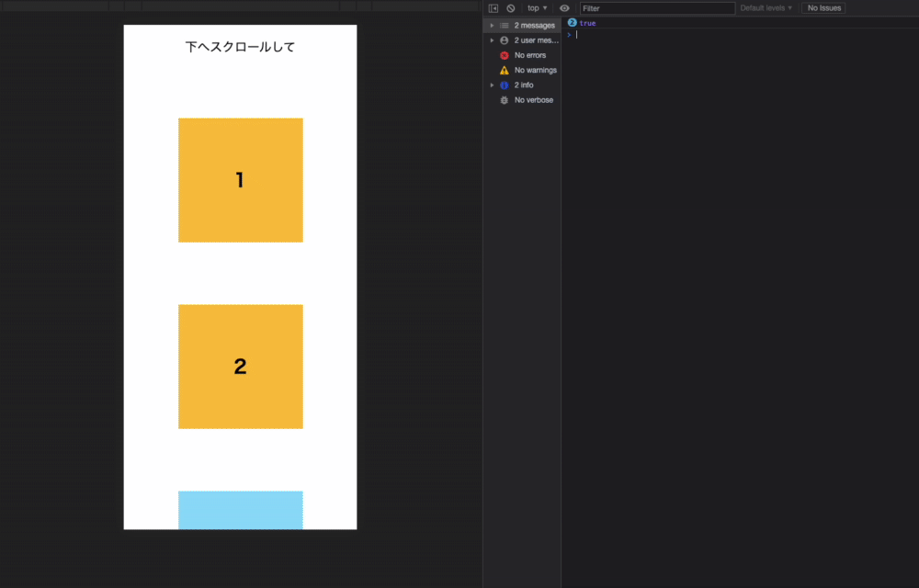Focus the Filter input field

pos(657,8)
